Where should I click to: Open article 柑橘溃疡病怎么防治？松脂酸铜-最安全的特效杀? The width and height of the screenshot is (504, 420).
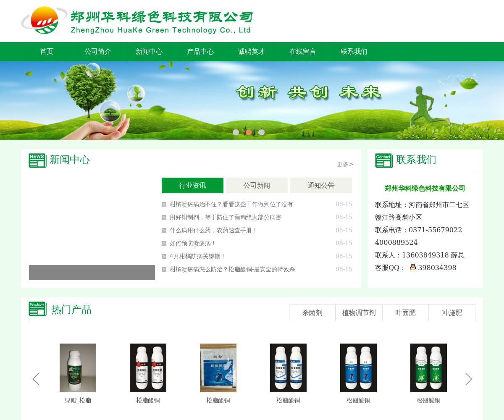232,270
